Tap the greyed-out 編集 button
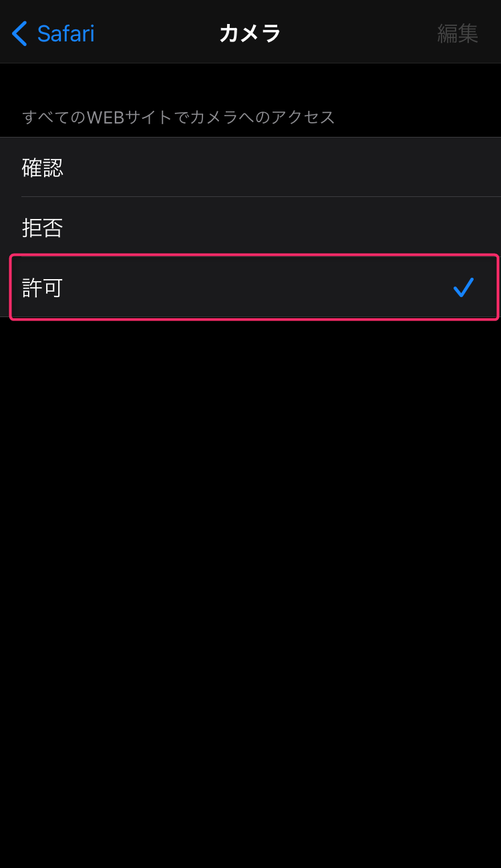This screenshot has width=501, height=868. point(458,33)
